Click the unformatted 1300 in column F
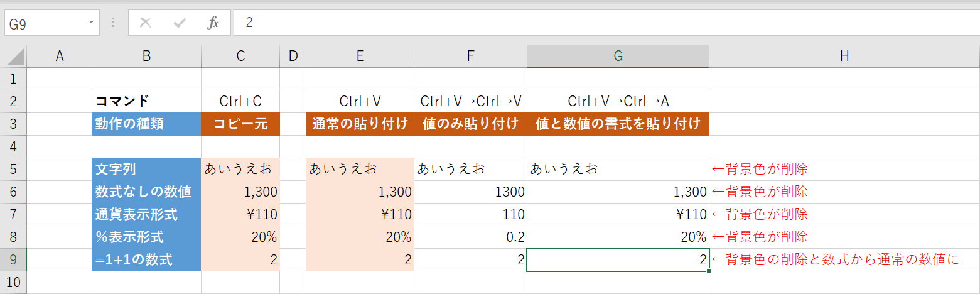The width and height of the screenshot is (980, 294). click(x=470, y=192)
